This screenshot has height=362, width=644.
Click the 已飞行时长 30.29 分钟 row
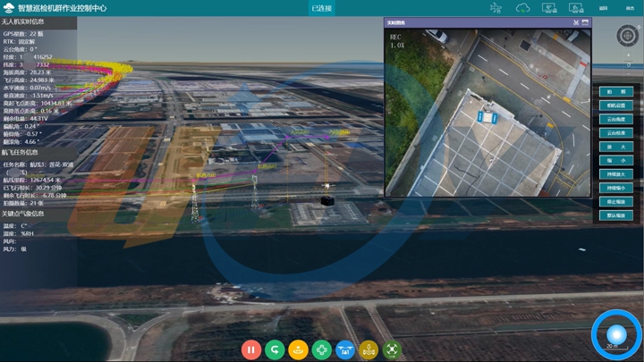tap(32, 188)
